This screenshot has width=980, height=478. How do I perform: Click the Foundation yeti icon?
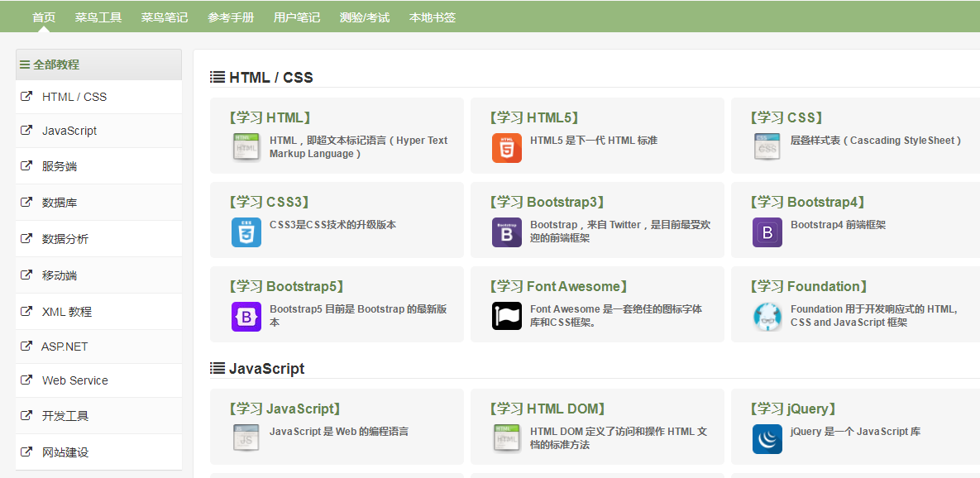767,316
